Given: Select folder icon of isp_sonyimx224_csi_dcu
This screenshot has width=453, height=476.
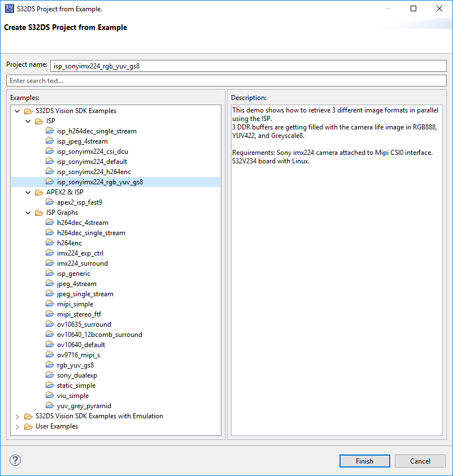Looking at the screenshot, I should click(50, 151).
